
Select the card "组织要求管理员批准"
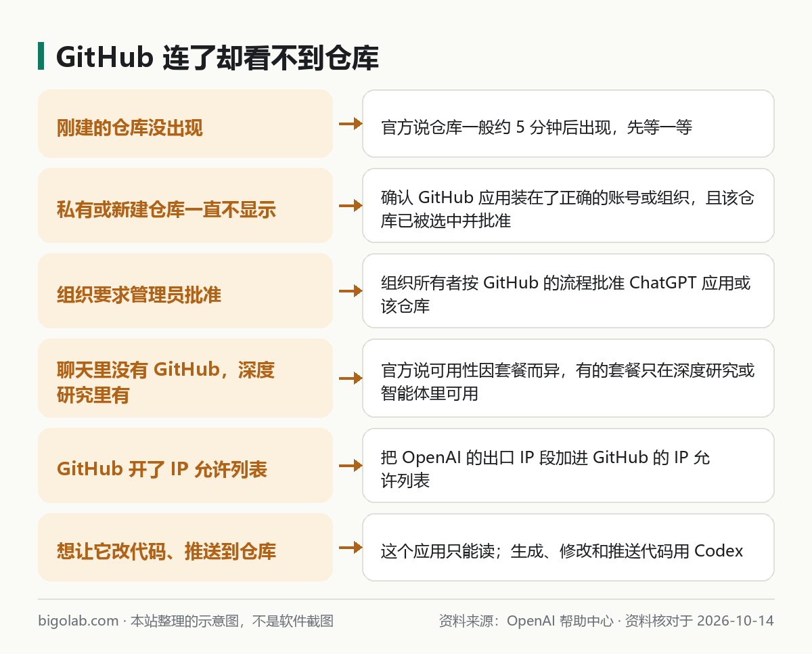(x=185, y=291)
